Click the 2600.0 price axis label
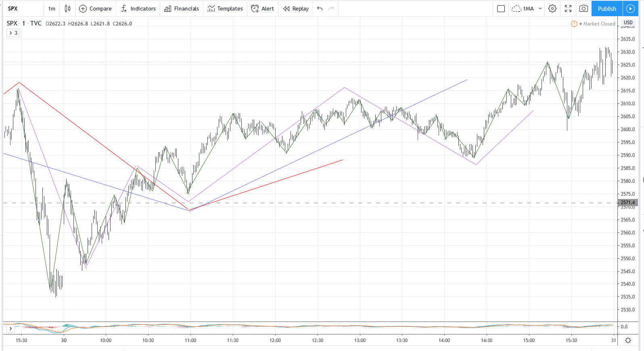This screenshot has height=351, width=644. click(x=628, y=130)
